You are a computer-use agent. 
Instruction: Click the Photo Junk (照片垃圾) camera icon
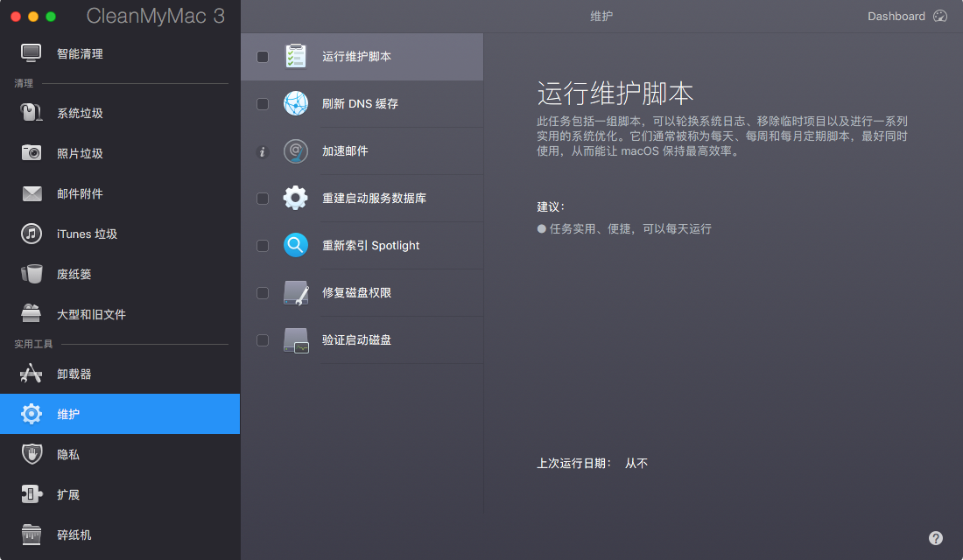coord(32,153)
